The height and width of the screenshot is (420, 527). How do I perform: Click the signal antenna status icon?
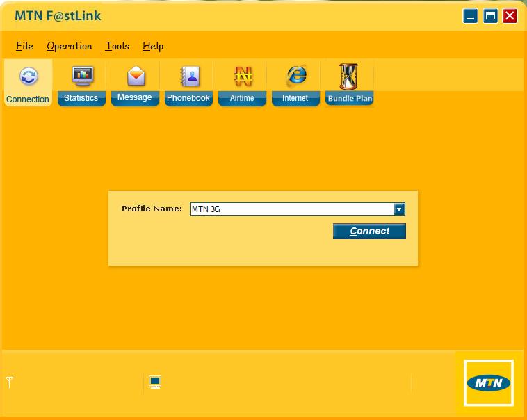10,382
